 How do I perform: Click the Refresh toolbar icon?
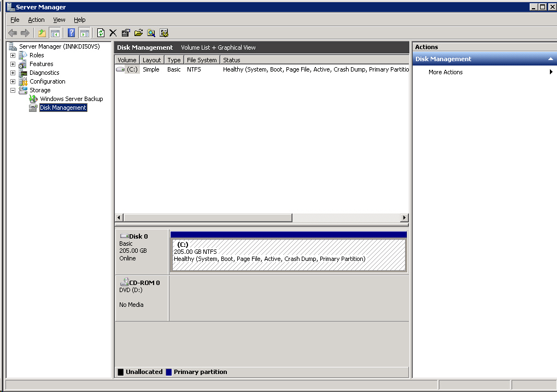pos(101,33)
